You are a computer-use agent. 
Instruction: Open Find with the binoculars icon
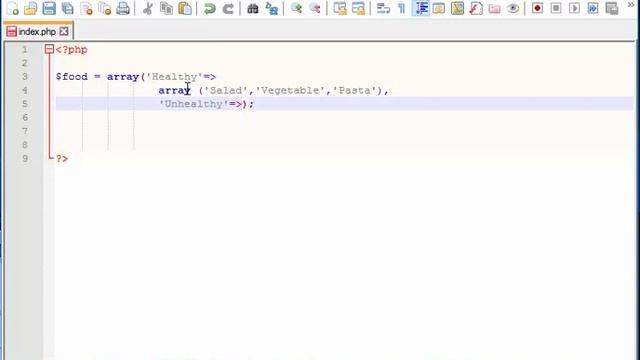253,8
